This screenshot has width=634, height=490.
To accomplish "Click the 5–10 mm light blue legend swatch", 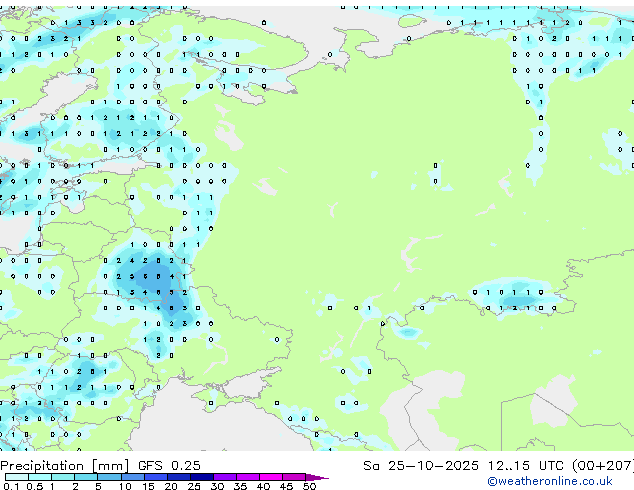I will [x=109, y=477].
